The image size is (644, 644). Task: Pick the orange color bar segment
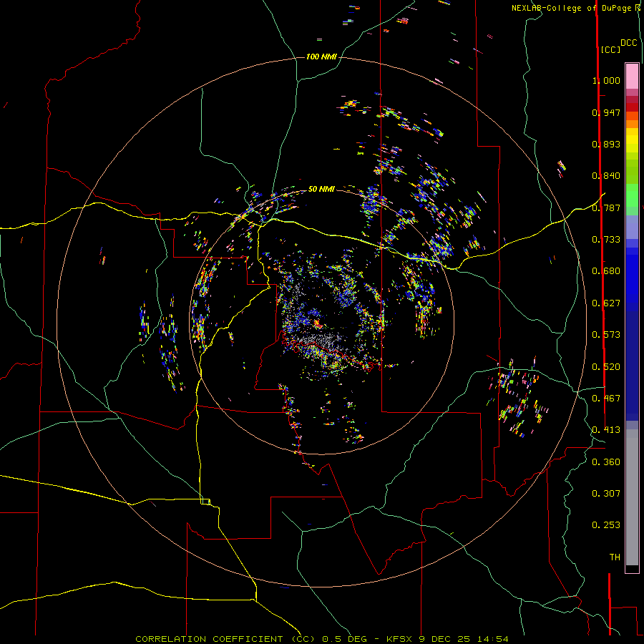click(632, 124)
